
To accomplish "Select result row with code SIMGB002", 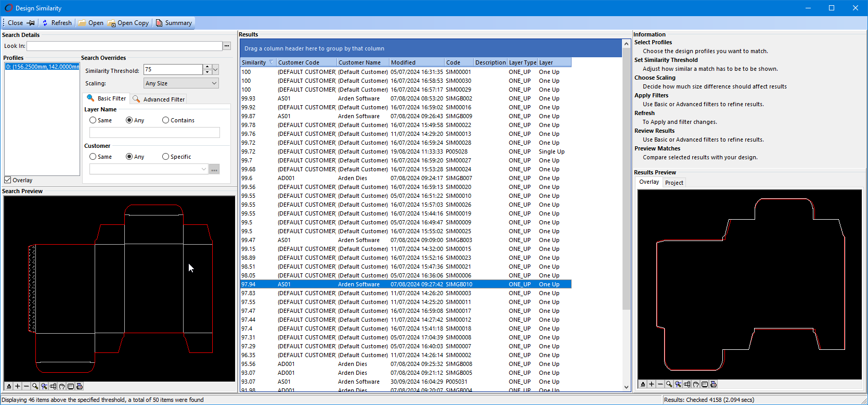I will point(406,98).
